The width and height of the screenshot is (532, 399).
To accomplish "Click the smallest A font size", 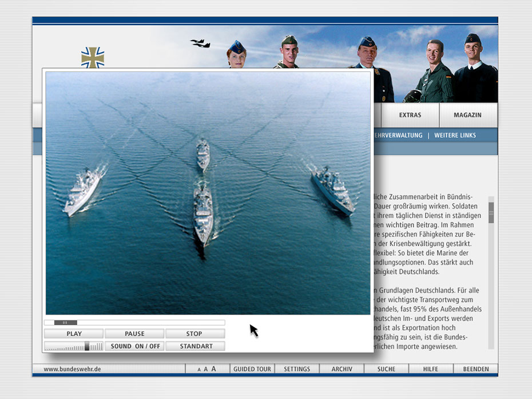I will pos(199,370).
